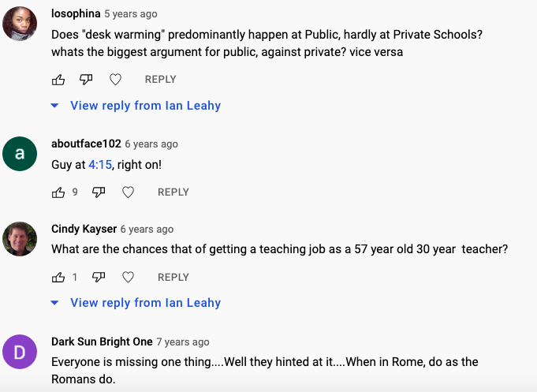Screen dimensions: 537x392
Task: Open Dark Sun Bright One's channel name
Action: pyautogui.click(x=102, y=342)
